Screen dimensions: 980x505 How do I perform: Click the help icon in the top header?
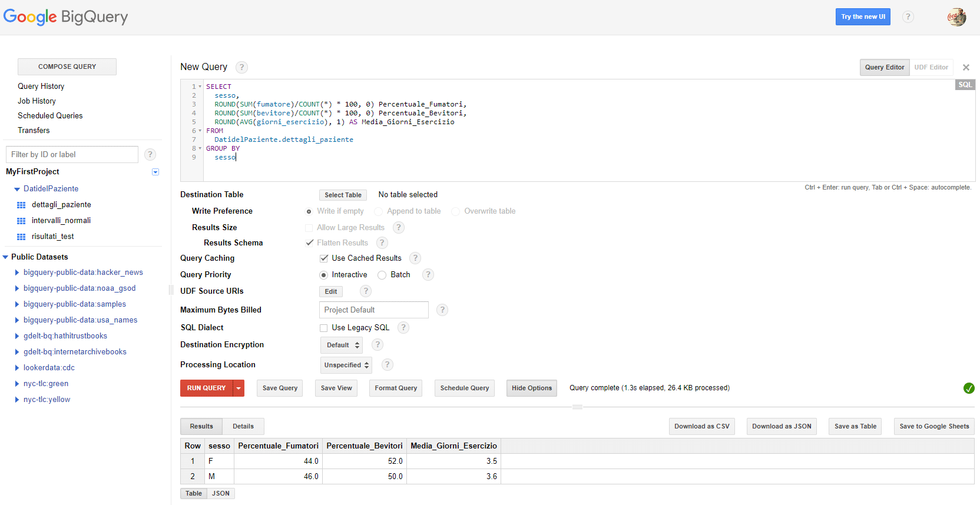pyautogui.click(x=908, y=16)
